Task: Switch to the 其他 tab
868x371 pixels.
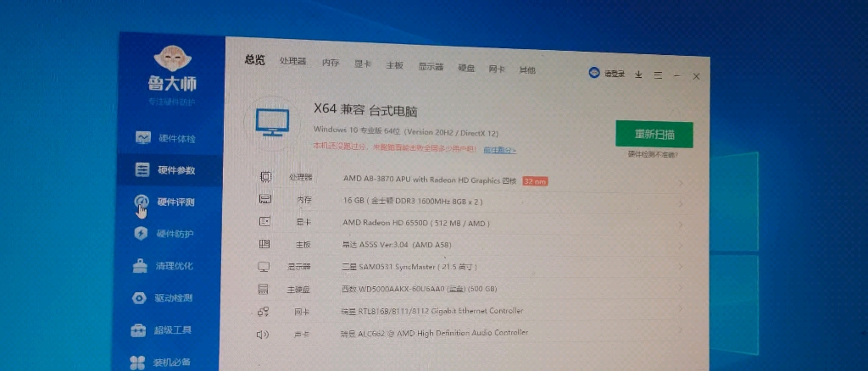Action: (x=526, y=70)
